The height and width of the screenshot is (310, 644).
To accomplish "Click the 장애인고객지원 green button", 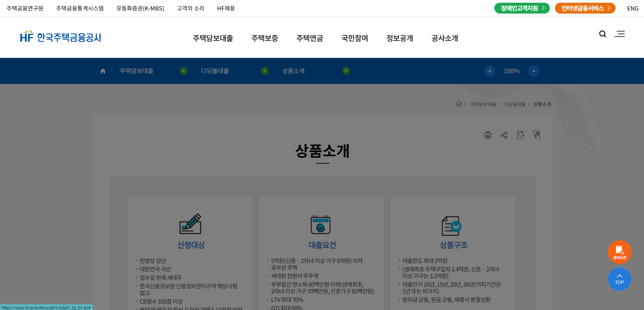I will 522,8.
